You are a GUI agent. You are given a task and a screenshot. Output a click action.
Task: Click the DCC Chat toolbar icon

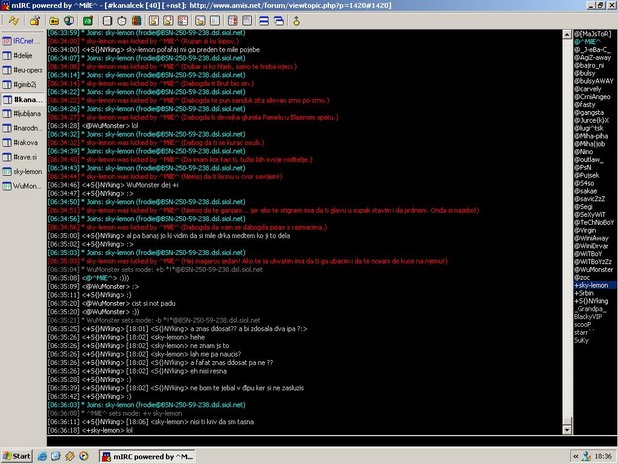click(168, 21)
